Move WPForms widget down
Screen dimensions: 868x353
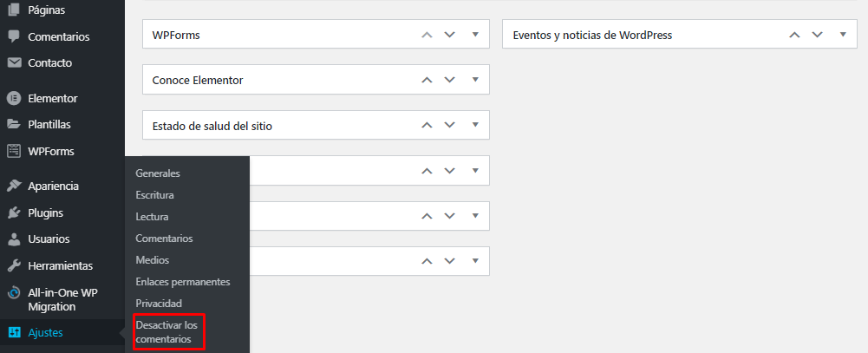pyautogui.click(x=449, y=35)
